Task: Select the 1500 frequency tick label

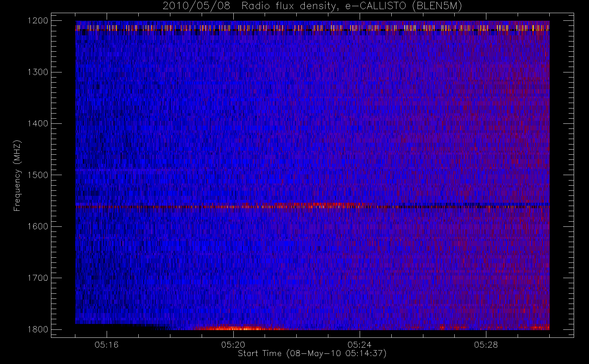Action: pyautogui.click(x=38, y=175)
